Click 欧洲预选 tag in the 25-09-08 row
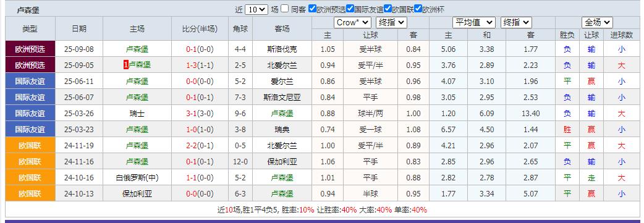The width and height of the screenshot is (644, 223). coord(30,49)
